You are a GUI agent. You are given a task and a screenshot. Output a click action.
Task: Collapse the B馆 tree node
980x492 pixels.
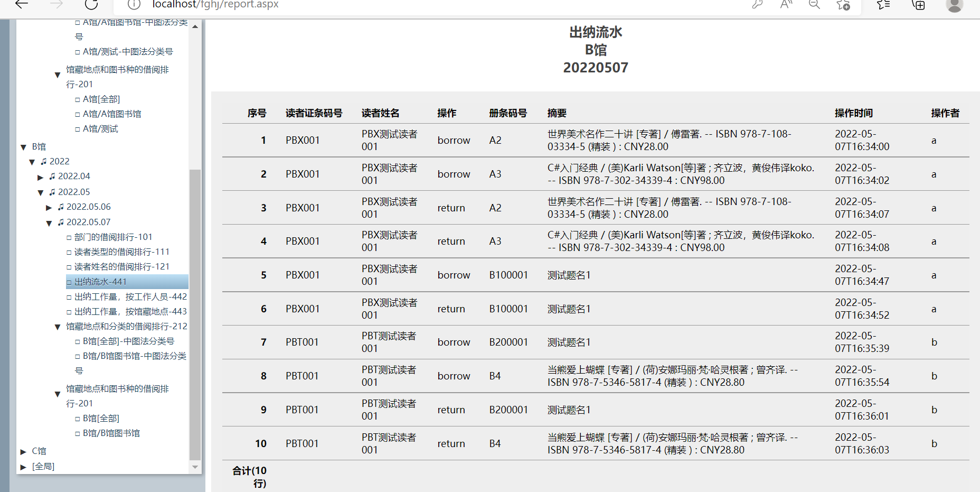(x=23, y=147)
